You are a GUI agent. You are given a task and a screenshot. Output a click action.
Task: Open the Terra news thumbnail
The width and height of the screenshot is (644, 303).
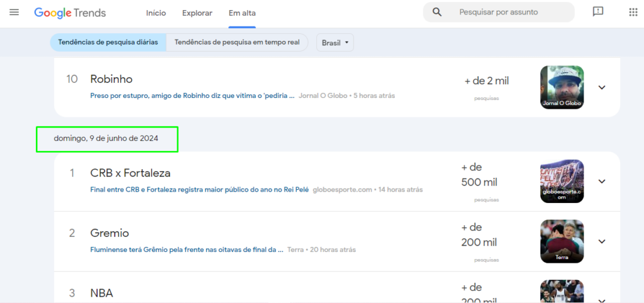(562, 241)
